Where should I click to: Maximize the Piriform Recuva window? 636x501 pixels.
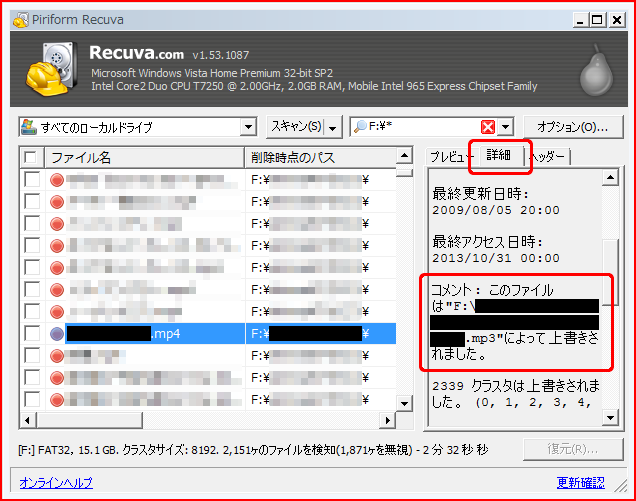pos(598,20)
